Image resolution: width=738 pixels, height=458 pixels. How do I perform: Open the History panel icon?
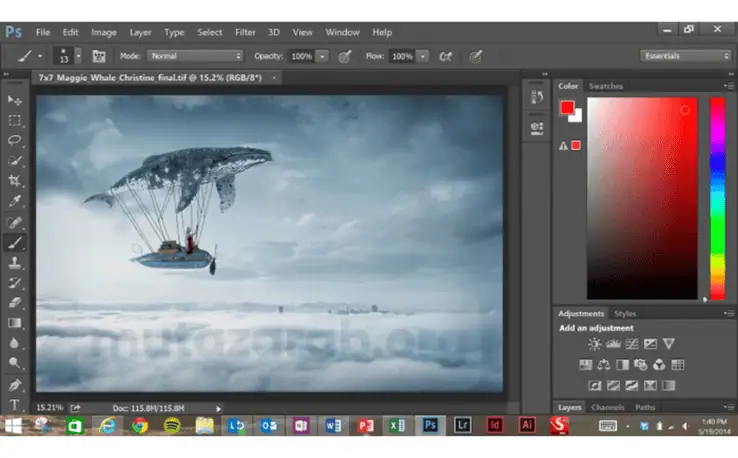coord(537,97)
